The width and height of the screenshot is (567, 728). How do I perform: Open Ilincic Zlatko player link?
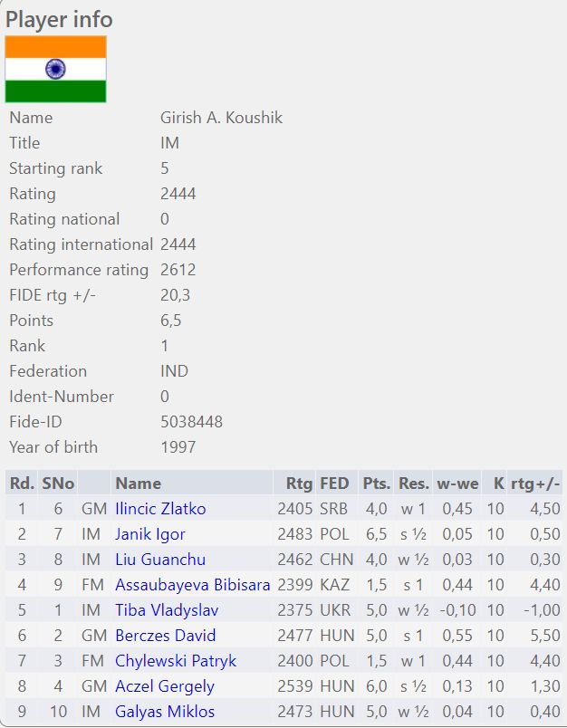click(160, 509)
